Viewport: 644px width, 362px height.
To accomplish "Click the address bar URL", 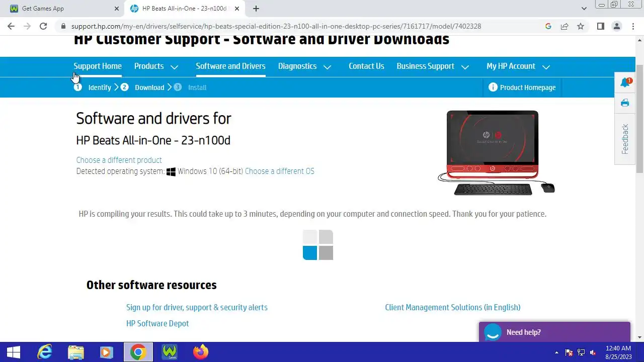I will click(x=276, y=26).
